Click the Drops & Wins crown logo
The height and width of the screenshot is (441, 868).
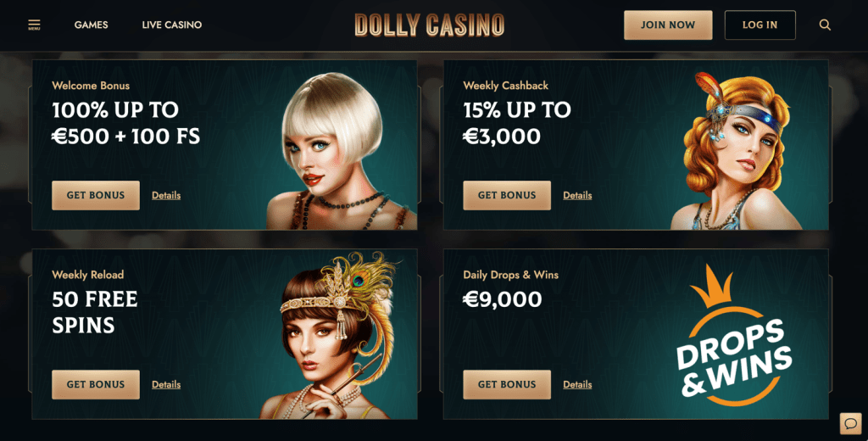pyautogui.click(x=733, y=335)
